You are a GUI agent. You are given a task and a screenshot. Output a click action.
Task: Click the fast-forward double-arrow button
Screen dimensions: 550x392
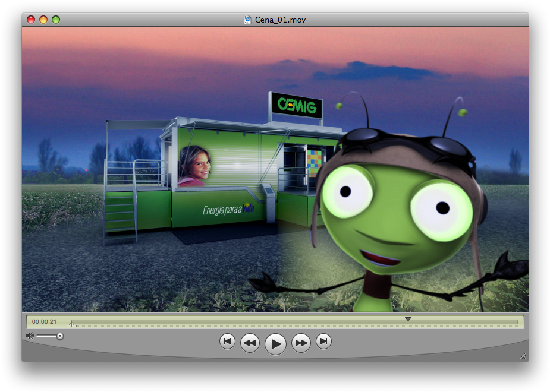(x=301, y=343)
